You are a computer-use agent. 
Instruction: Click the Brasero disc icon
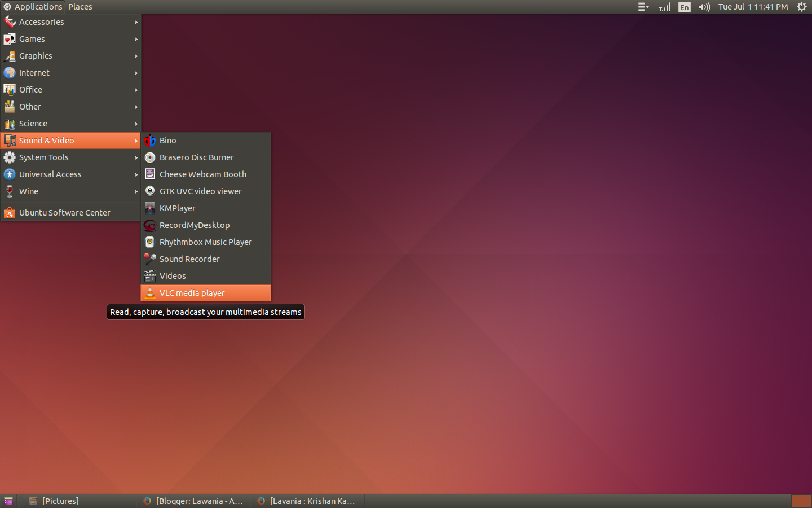pos(150,157)
